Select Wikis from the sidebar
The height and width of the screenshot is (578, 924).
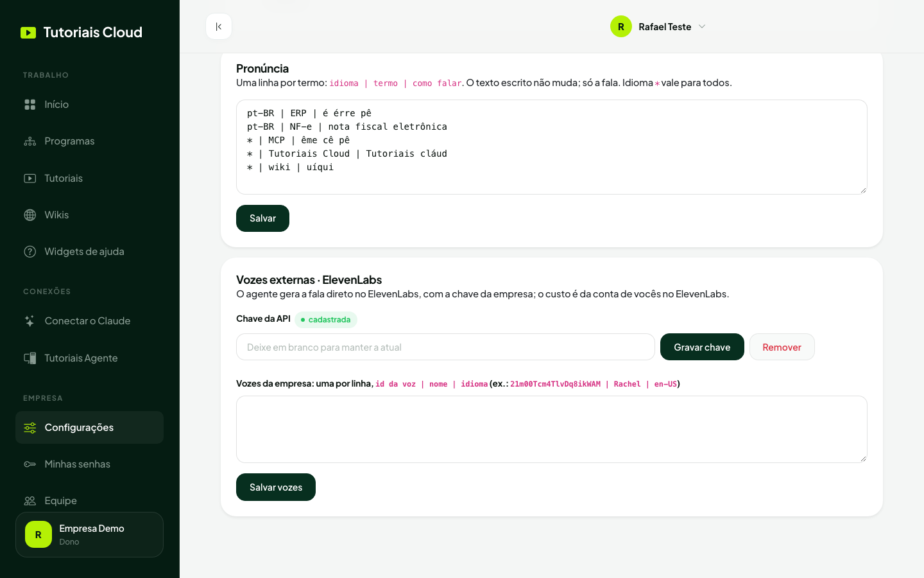pos(89,215)
